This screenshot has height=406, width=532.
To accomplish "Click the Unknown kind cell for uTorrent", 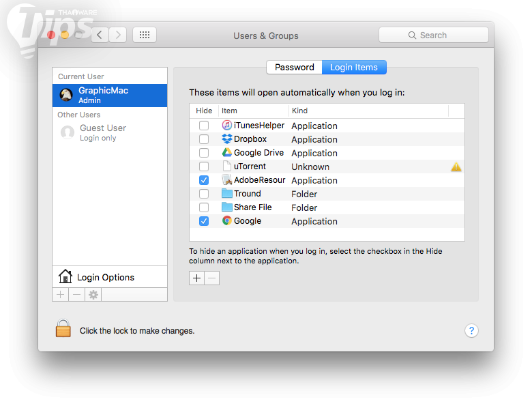I will 310,166.
